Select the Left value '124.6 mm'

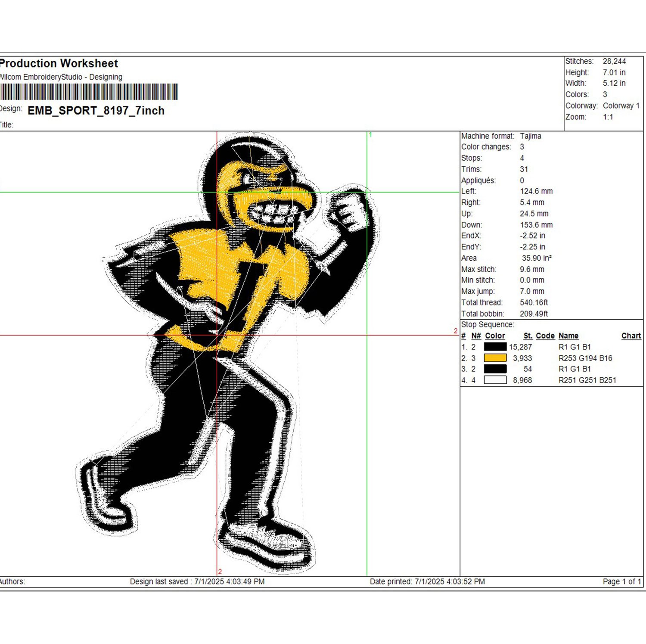(x=536, y=191)
